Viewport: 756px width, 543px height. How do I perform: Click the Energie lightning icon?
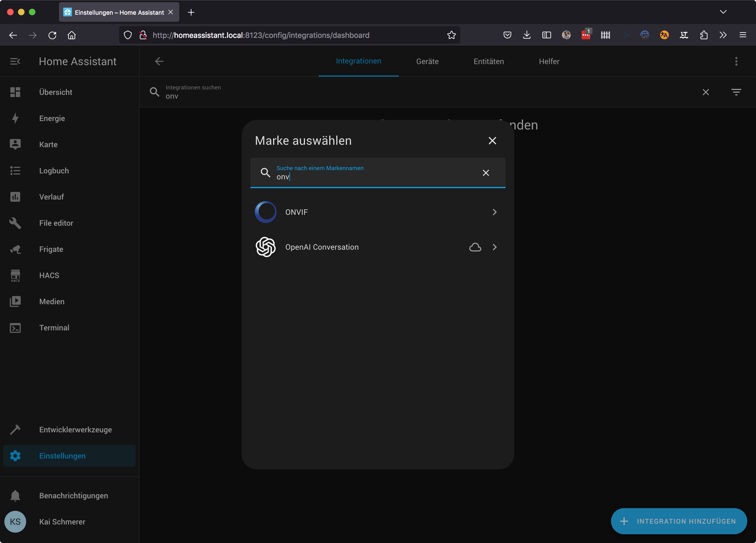[x=15, y=118]
